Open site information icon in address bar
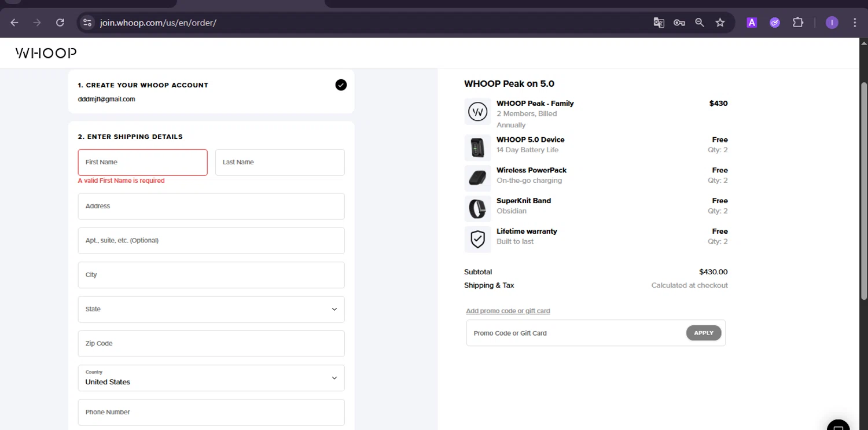This screenshot has width=868, height=430. [x=87, y=23]
